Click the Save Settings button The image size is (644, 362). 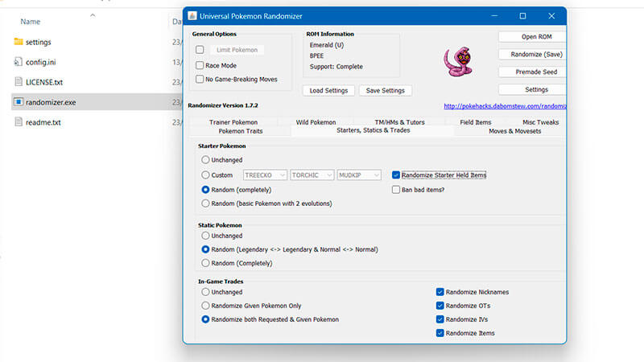(386, 90)
